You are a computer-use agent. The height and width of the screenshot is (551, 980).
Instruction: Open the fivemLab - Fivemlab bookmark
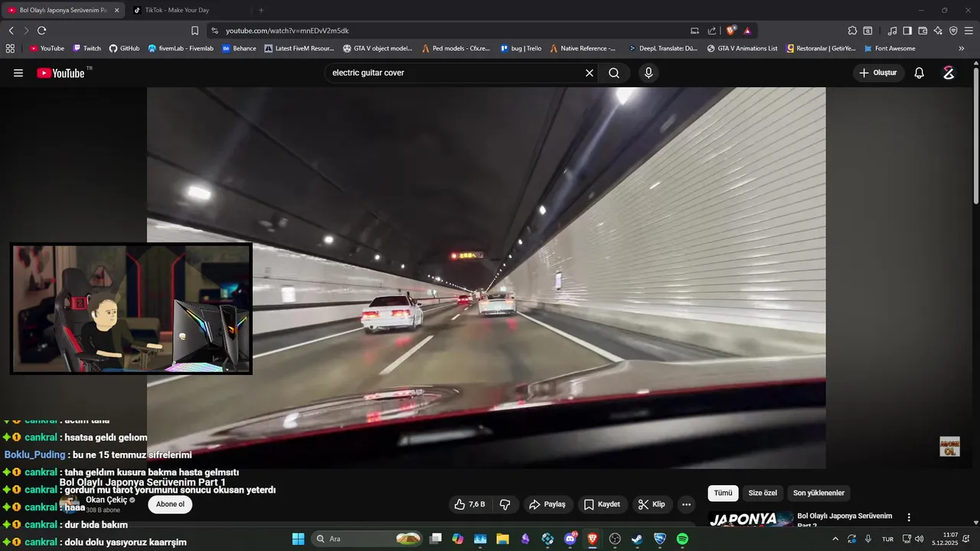pyautogui.click(x=181, y=48)
